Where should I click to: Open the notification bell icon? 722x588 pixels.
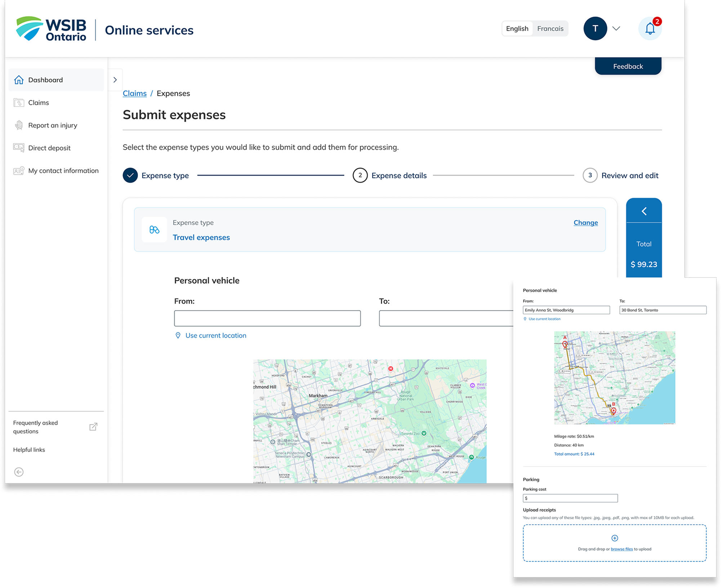(650, 28)
